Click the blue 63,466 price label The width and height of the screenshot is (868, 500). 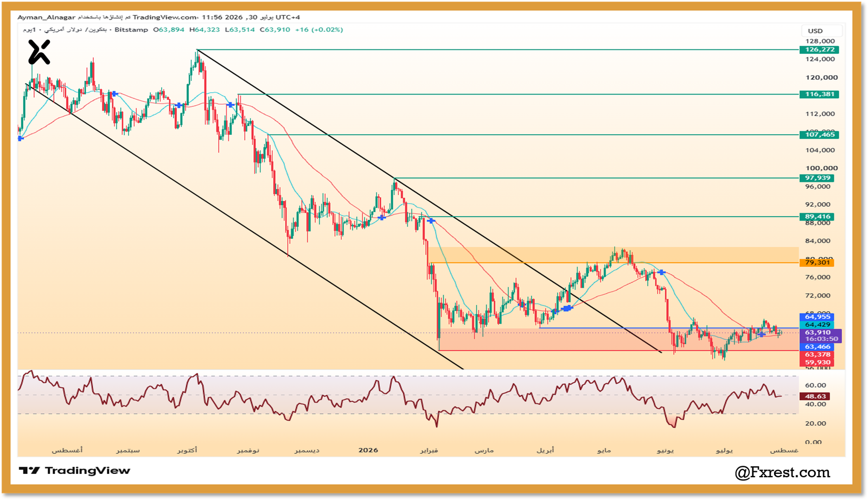817,347
